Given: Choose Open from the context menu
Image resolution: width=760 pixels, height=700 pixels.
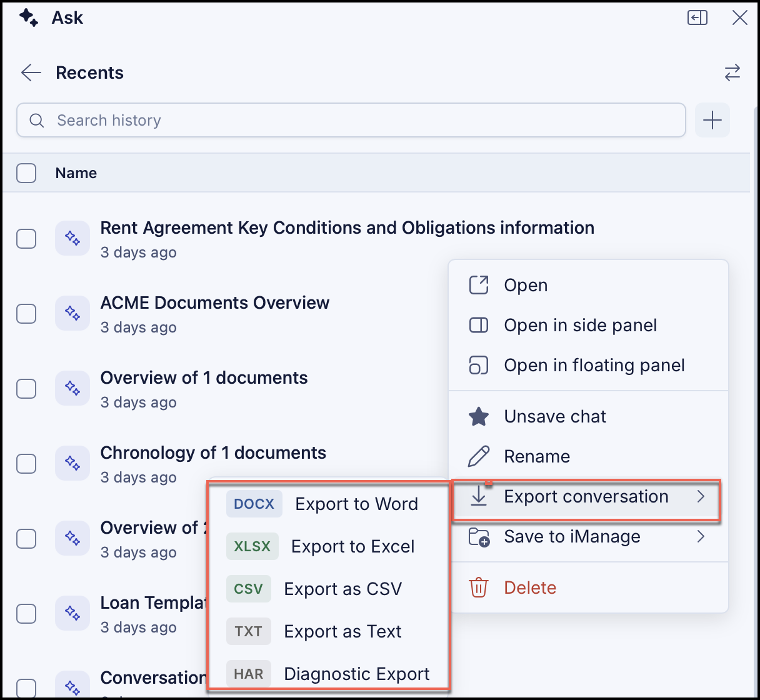Looking at the screenshot, I should click(x=589, y=285).
